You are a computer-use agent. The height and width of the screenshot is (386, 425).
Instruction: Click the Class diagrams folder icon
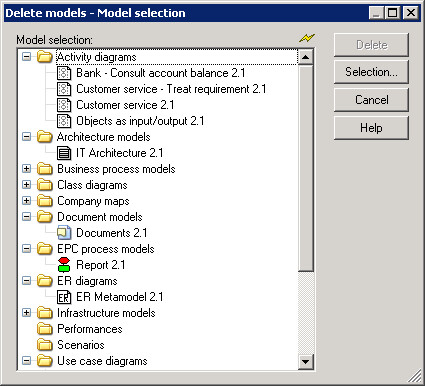pyautogui.click(x=45, y=185)
